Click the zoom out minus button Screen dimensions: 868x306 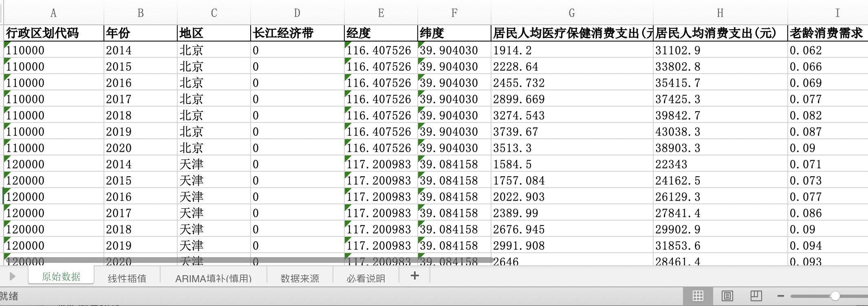(781, 296)
